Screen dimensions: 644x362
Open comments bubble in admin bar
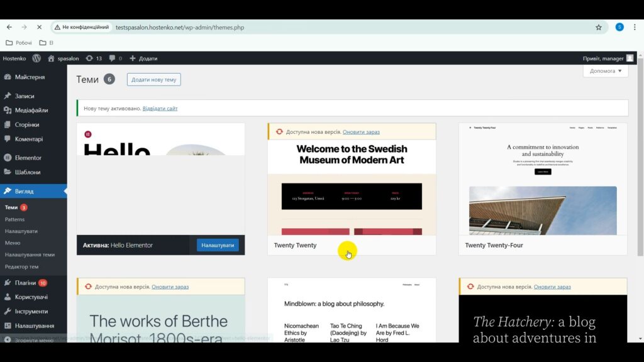116,58
